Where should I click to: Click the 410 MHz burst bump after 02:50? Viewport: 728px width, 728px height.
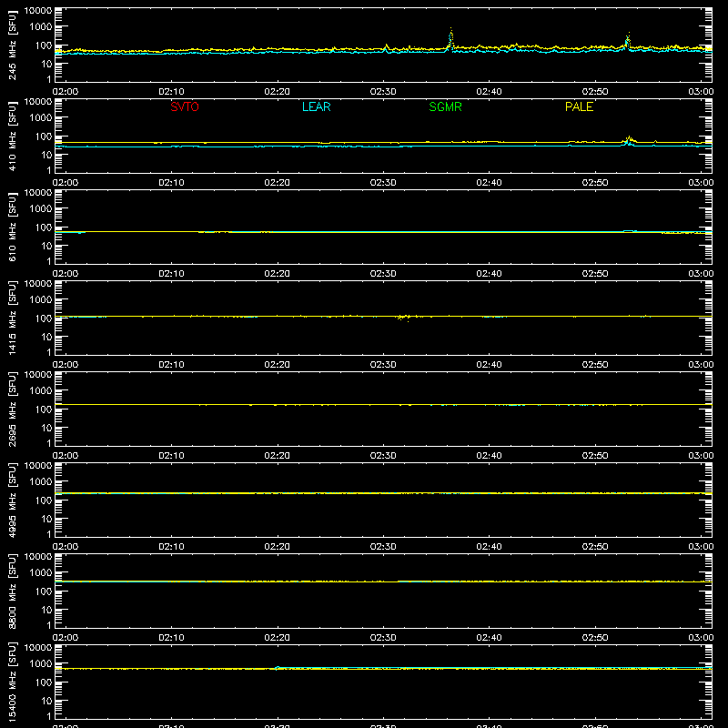click(x=629, y=140)
